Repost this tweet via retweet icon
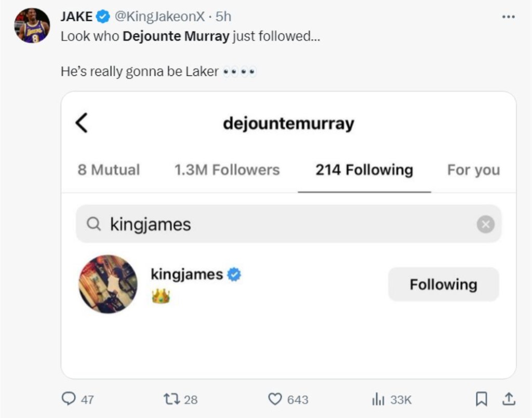 [x=170, y=399]
